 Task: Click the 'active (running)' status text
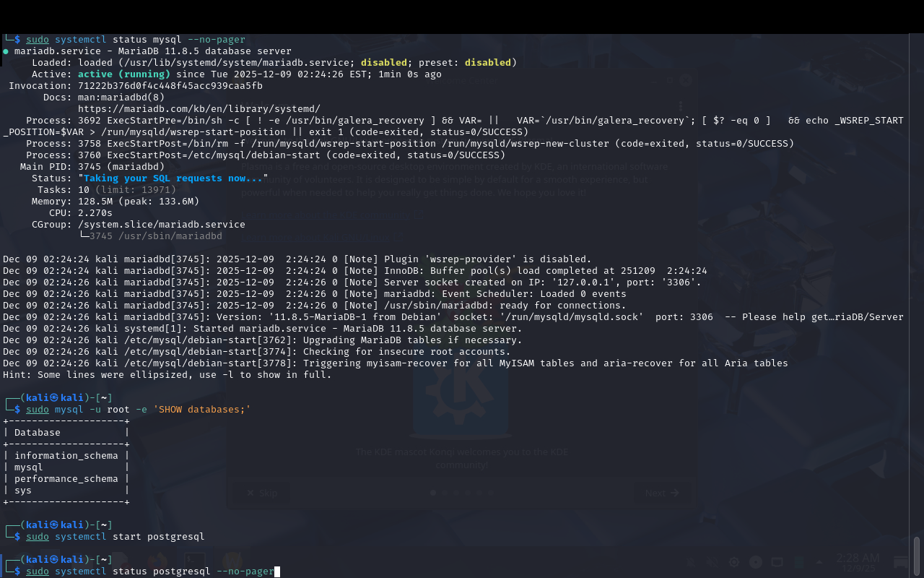pyautogui.click(x=123, y=74)
